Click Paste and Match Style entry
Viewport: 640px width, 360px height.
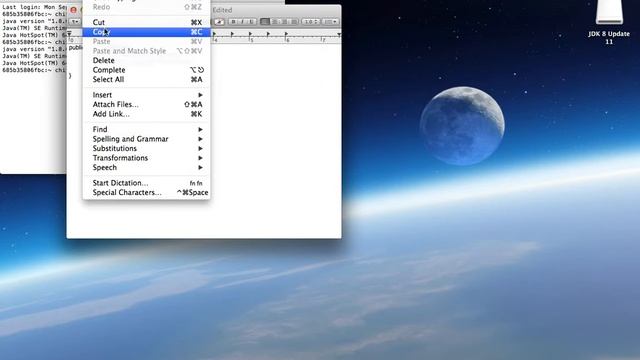pyautogui.click(x=146, y=51)
